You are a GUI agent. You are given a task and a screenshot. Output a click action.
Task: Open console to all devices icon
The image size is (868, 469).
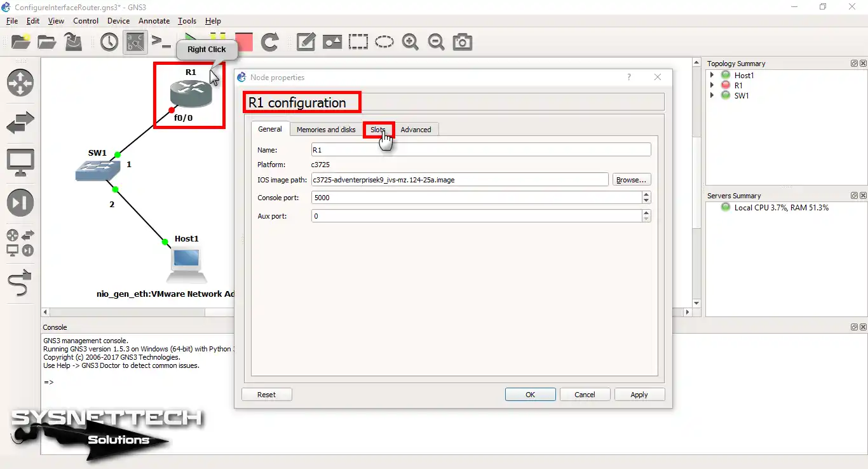(x=161, y=43)
